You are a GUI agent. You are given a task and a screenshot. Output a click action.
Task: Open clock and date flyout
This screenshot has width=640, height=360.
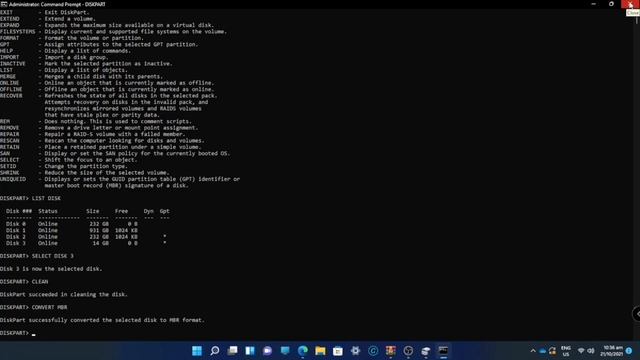coord(611,351)
